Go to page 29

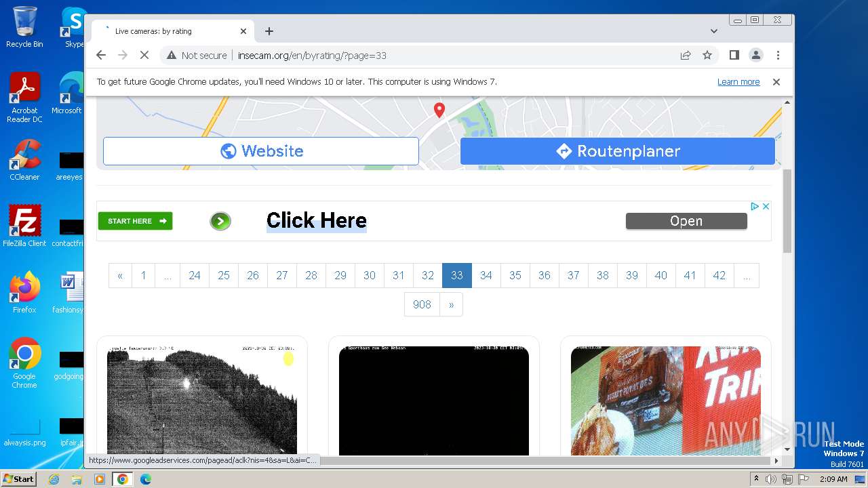340,275
